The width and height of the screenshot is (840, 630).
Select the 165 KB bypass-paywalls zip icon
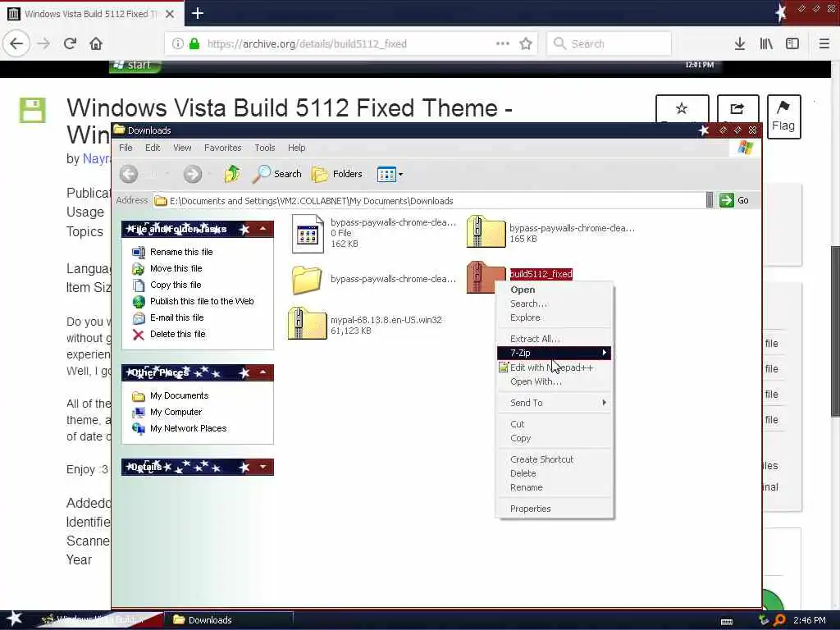(486, 231)
